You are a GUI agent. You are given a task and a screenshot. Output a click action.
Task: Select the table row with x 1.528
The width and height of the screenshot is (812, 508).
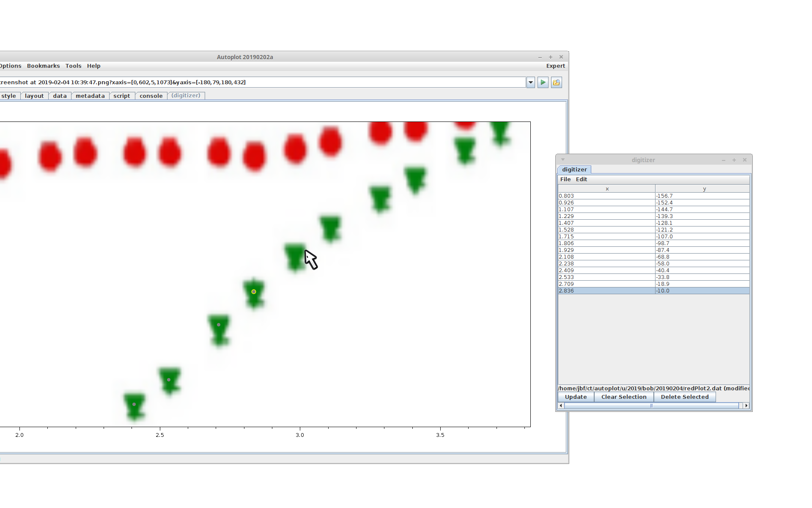654,230
